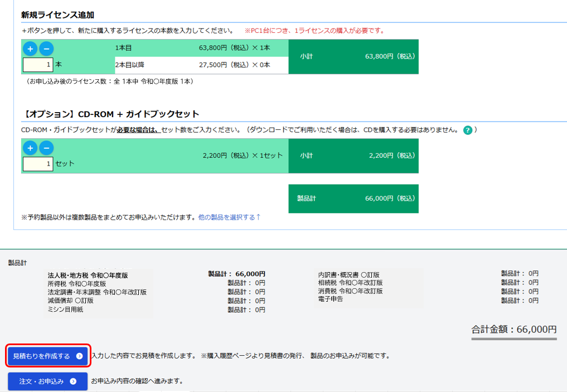Image resolution: width=567 pixels, height=392 pixels.
Task: Click the red PC1台につき license notice
Action: click(x=314, y=31)
